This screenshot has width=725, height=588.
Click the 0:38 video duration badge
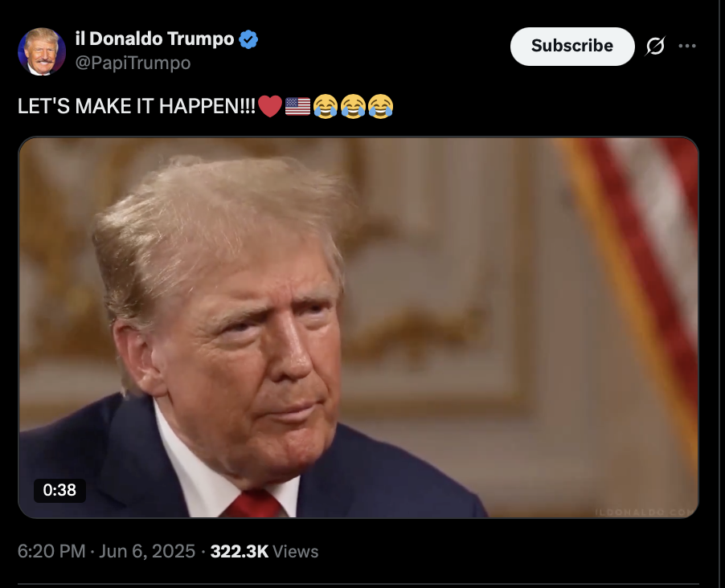point(59,490)
